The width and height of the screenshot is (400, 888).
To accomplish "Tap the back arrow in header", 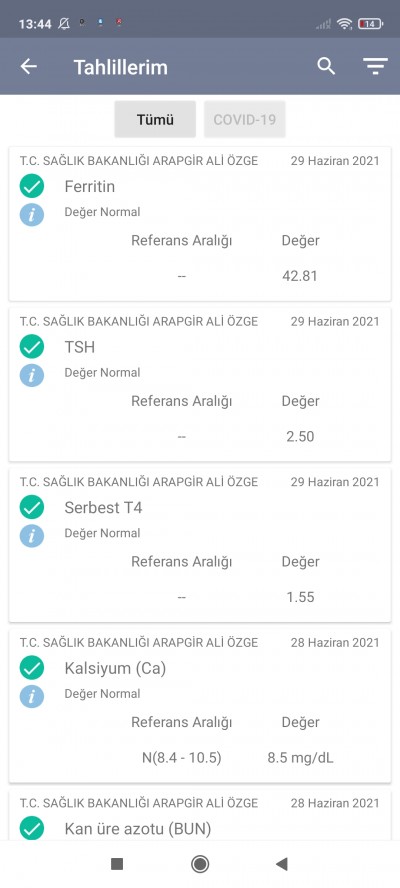I will click(x=29, y=67).
